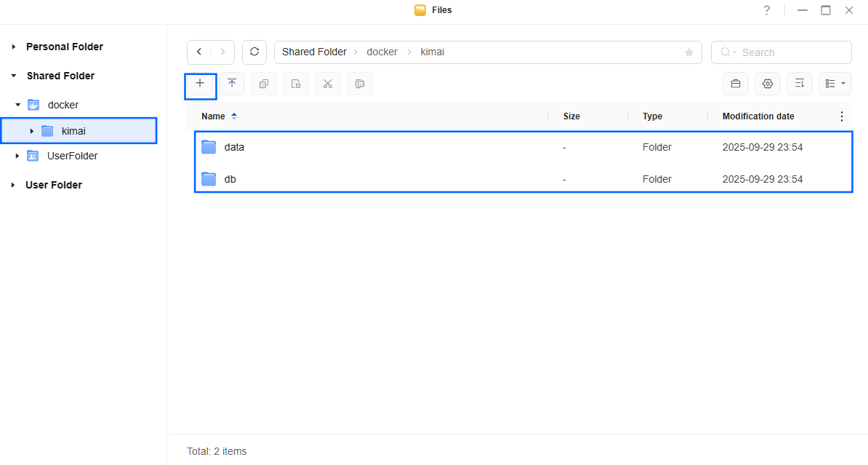
Task: Click the sort order icon
Action: (x=799, y=84)
